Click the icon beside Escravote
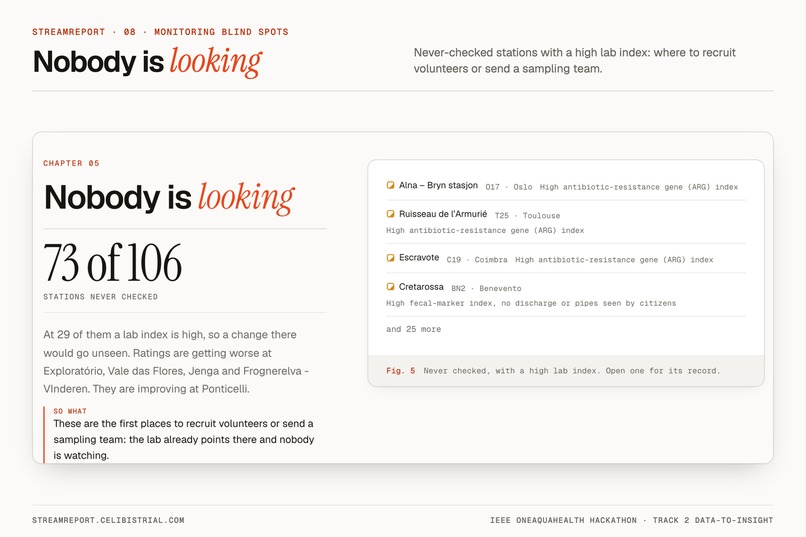 (x=390, y=257)
